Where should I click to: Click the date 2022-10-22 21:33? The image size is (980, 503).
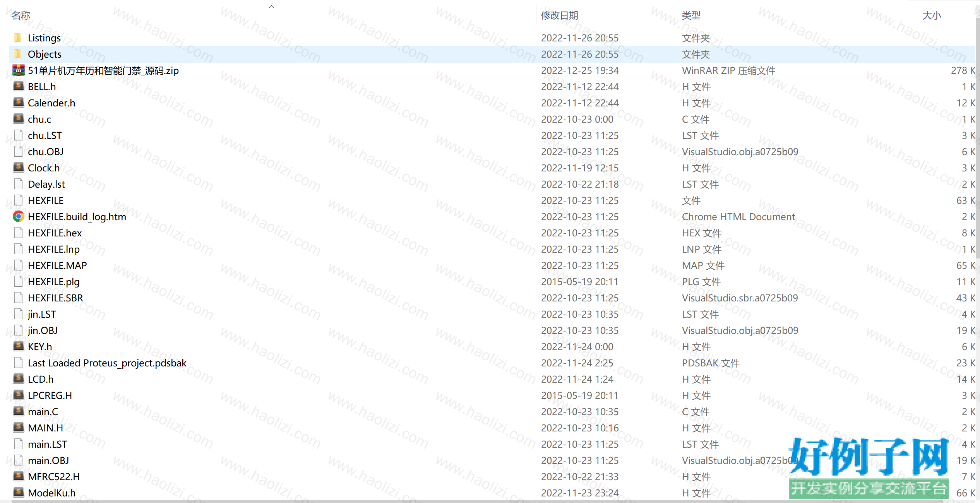tap(580, 477)
